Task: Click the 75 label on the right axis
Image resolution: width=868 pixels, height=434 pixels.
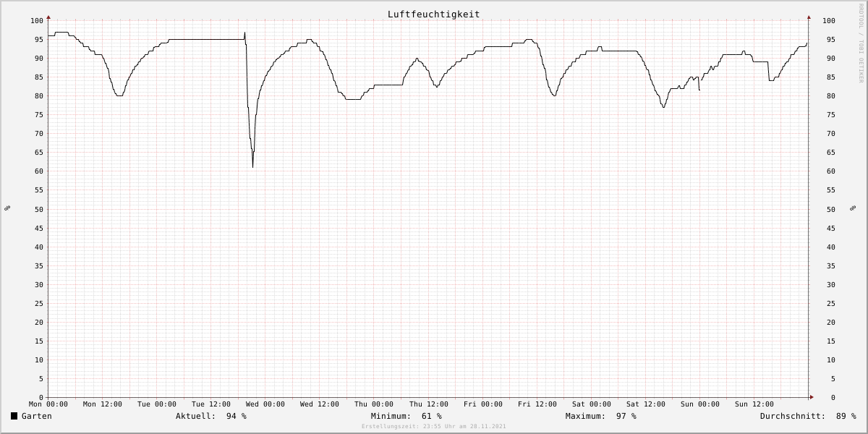Action: (x=831, y=114)
